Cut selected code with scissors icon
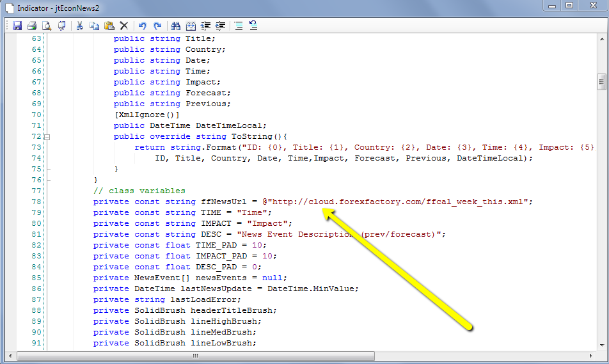The image size is (609, 364). [x=79, y=26]
